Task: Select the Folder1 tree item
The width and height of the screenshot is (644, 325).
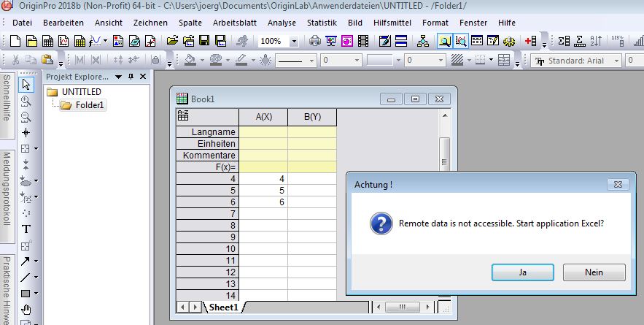Action: click(83, 105)
